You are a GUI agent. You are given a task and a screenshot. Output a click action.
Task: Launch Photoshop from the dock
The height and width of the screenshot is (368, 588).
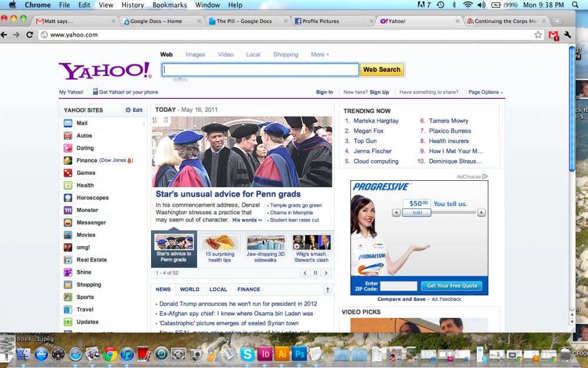click(299, 354)
